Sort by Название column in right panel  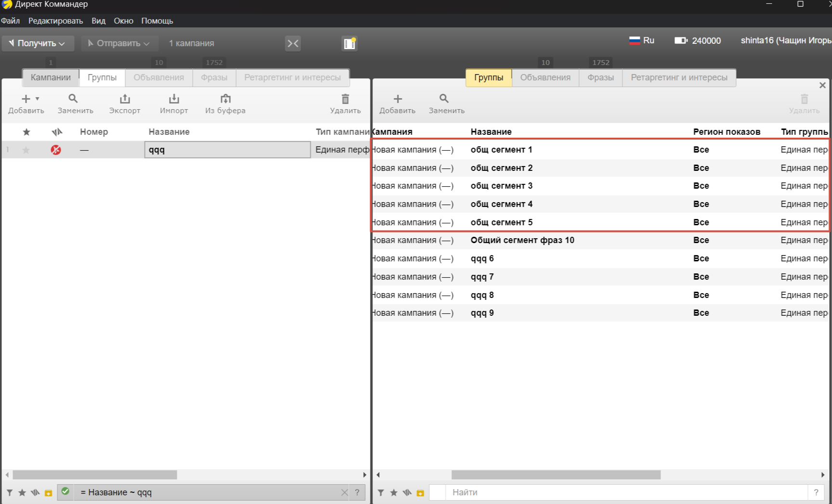pyautogui.click(x=491, y=132)
